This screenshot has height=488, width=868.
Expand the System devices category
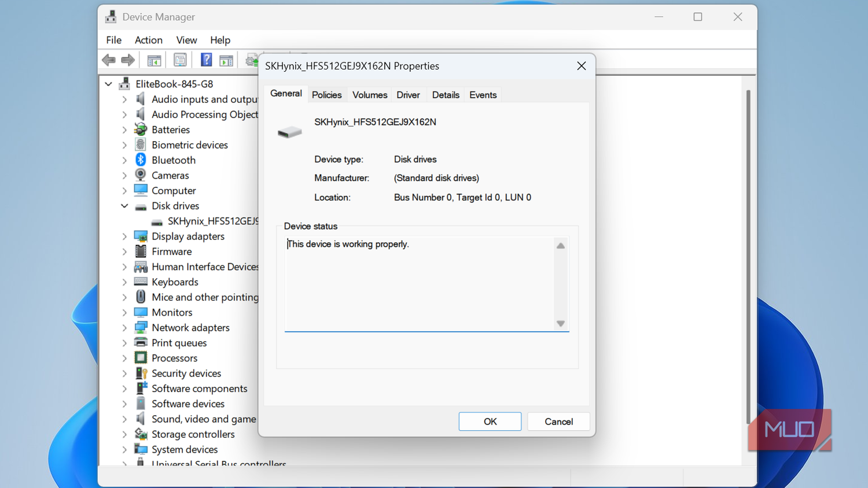pyautogui.click(x=124, y=449)
